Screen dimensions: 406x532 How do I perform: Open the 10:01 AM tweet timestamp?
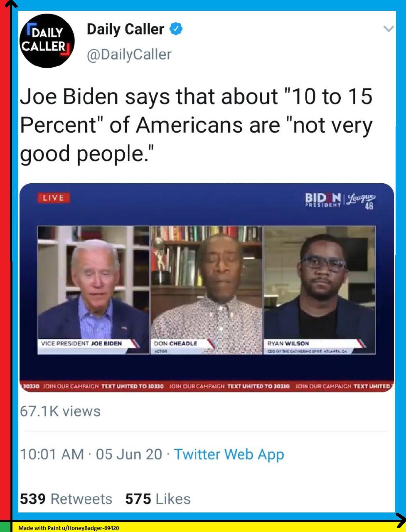tap(52, 454)
